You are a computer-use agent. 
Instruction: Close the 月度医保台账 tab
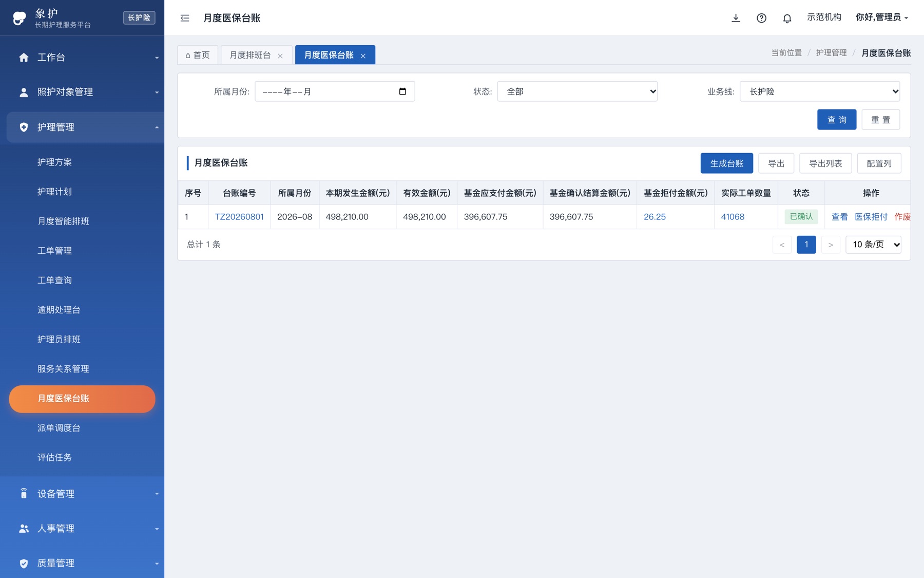363,56
